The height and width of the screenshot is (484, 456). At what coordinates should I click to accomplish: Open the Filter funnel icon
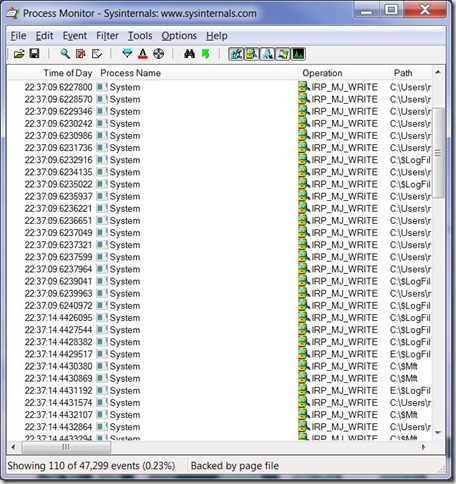(127, 54)
